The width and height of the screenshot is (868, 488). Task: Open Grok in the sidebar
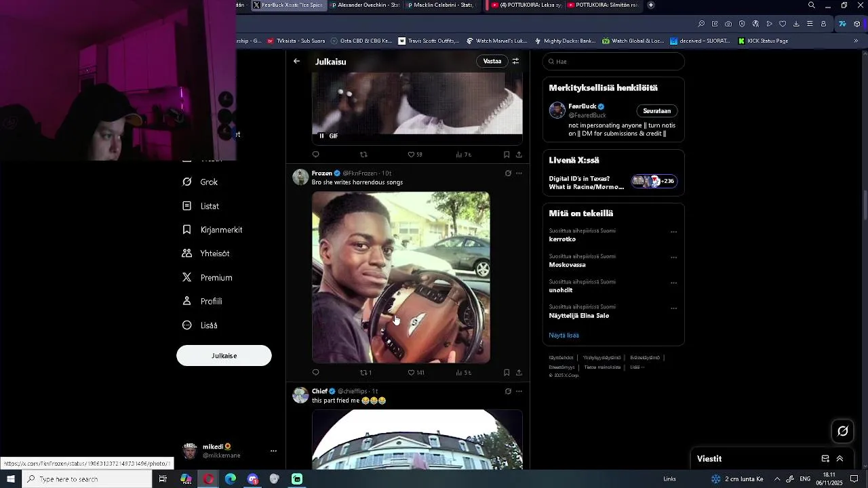(x=200, y=182)
